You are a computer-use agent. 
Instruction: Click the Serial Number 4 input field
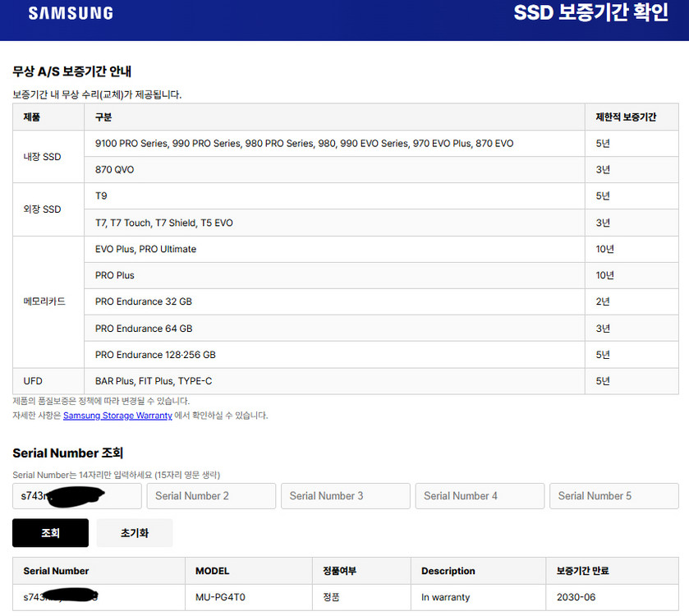click(x=480, y=495)
